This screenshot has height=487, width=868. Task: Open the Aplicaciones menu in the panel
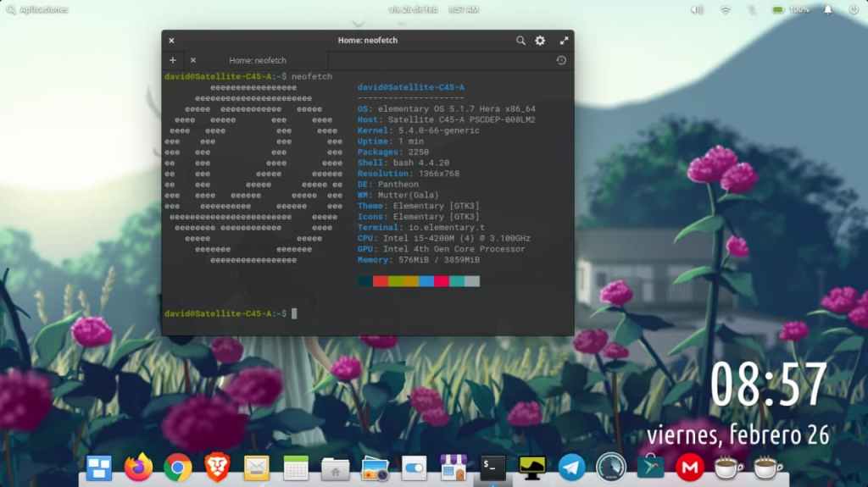(37, 9)
